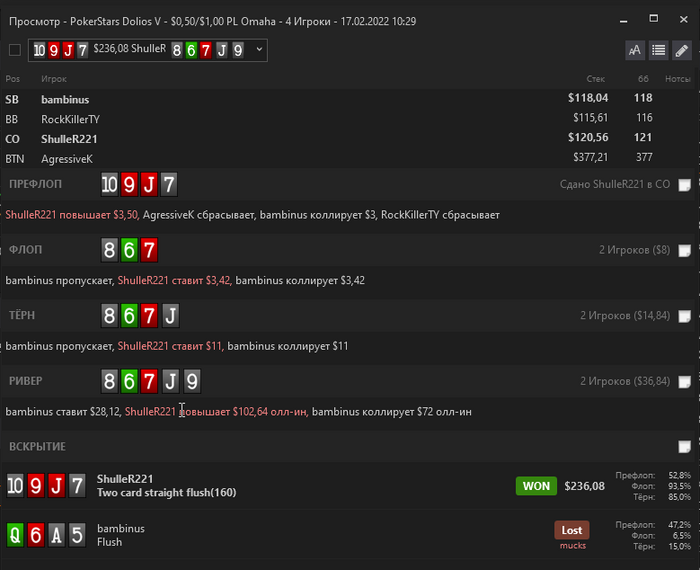The image size is (700, 570).
Task: Click ShulleR221's Флоп equity 93,5%
Action: click(x=679, y=486)
